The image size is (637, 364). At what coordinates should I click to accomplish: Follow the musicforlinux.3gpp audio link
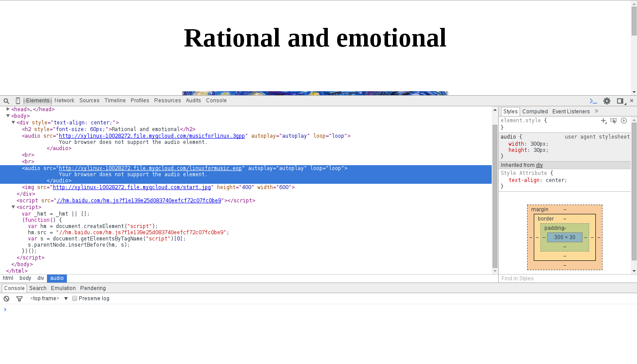point(152,136)
